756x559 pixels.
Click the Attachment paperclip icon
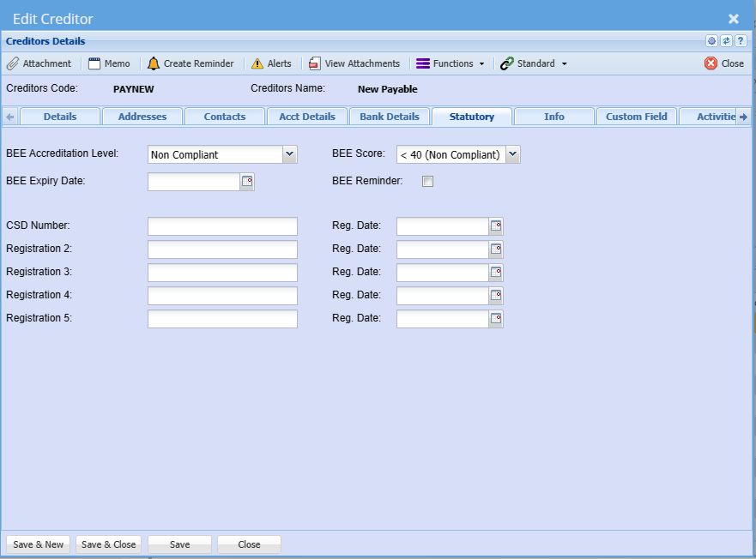pyautogui.click(x=13, y=63)
